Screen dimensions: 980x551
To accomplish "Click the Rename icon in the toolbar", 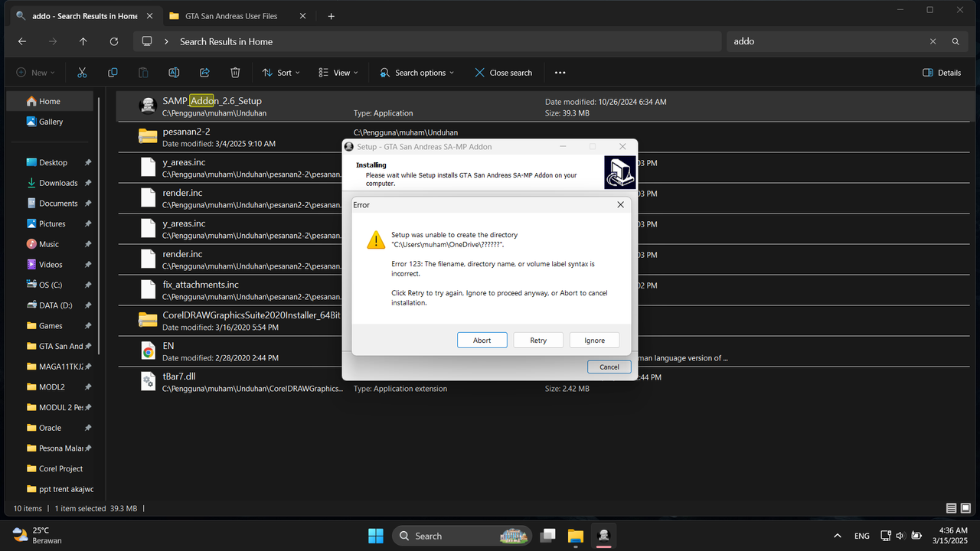I will tap(174, 73).
